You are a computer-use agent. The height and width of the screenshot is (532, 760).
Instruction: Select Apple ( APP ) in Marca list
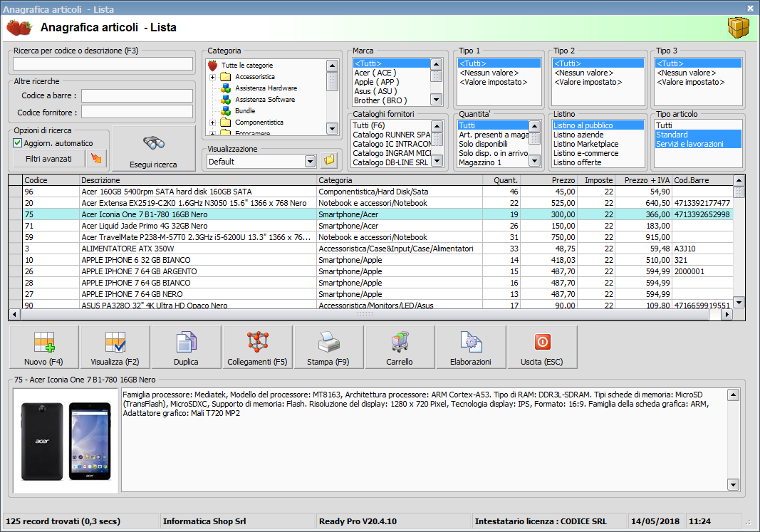(x=377, y=82)
